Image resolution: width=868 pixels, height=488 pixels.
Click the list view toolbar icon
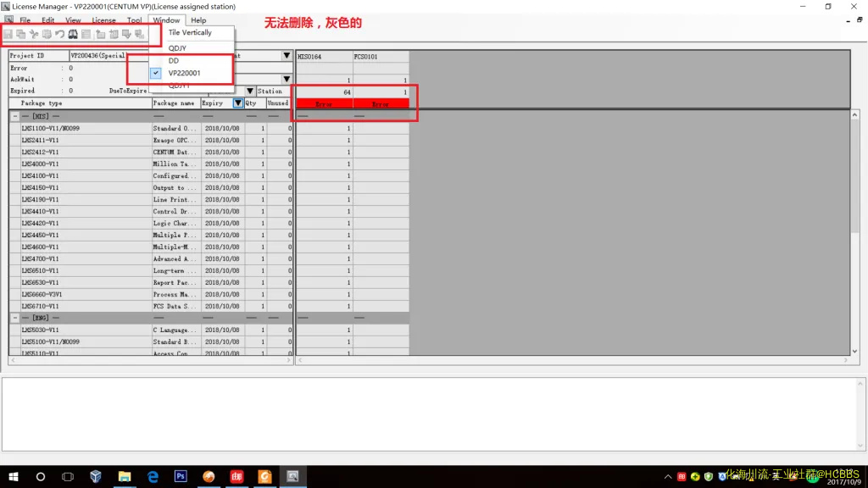tap(86, 34)
